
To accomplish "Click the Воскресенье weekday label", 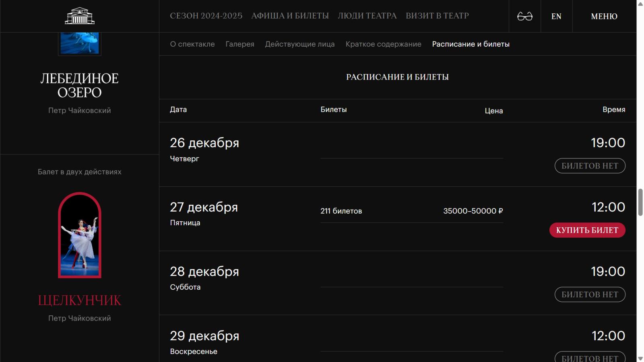I will [194, 352].
